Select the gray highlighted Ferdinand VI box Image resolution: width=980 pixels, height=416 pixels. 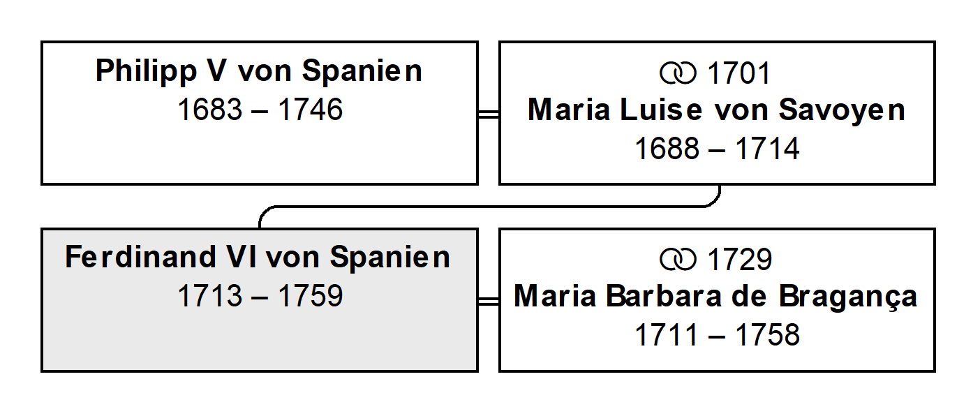point(260,300)
